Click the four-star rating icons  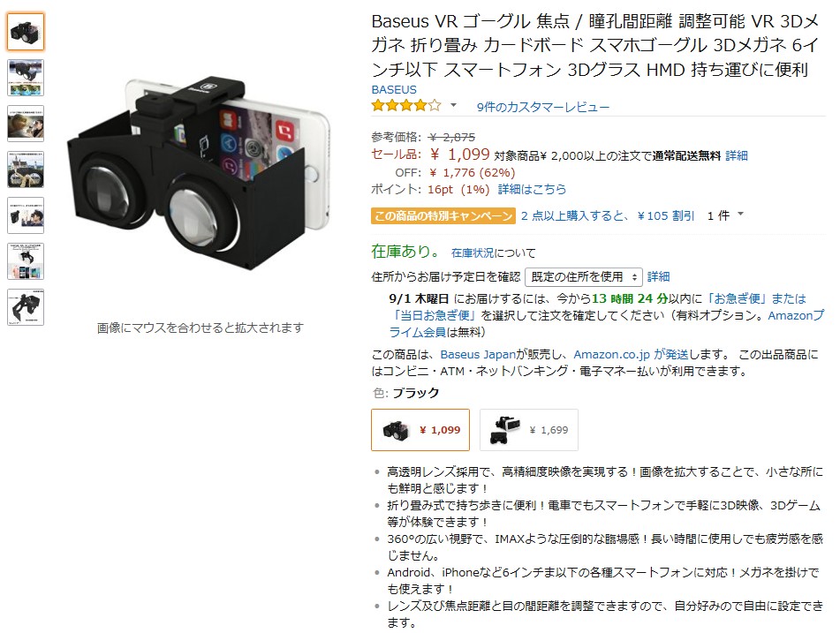[406, 106]
